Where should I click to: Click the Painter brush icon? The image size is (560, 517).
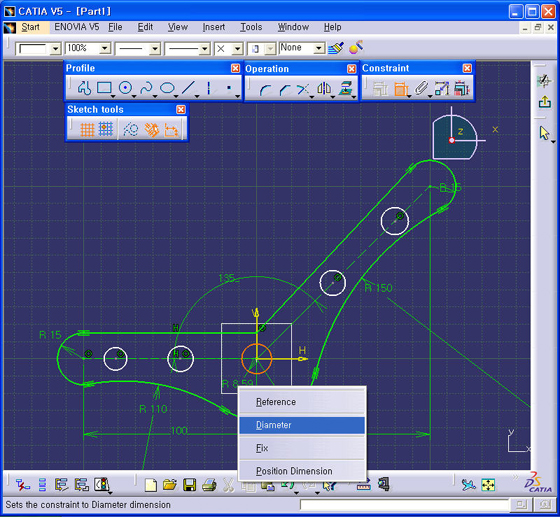[336, 47]
